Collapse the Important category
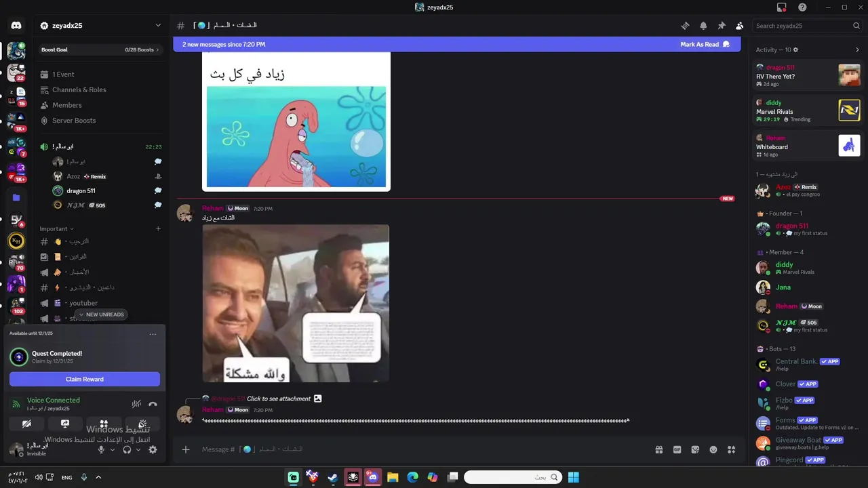The image size is (868, 488). pyautogui.click(x=57, y=229)
